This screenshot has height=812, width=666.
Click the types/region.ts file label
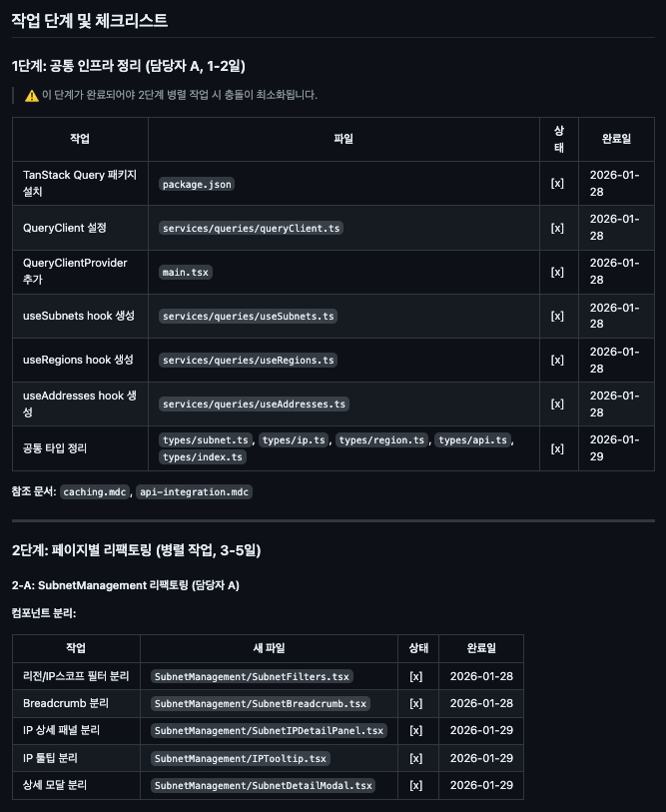(381, 439)
